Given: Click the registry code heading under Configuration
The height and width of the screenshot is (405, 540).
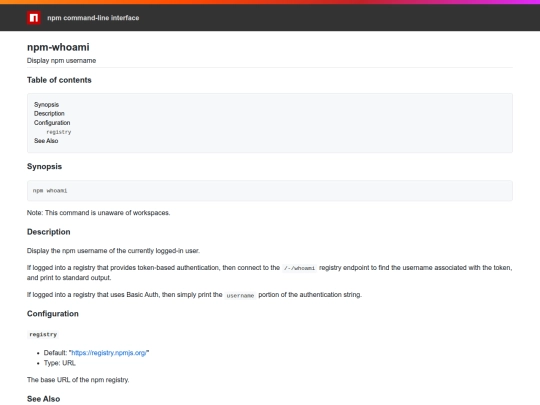Looking at the screenshot, I should (43, 334).
